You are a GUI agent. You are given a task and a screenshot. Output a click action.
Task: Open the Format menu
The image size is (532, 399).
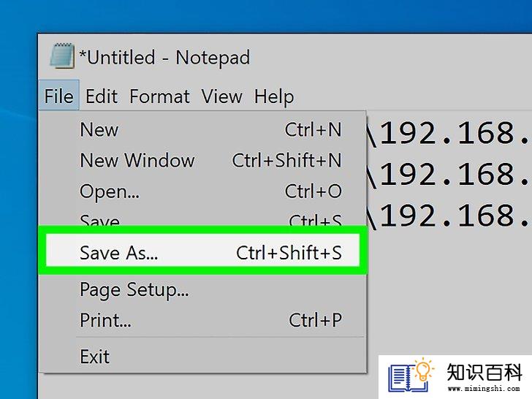(x=159, y=96)
